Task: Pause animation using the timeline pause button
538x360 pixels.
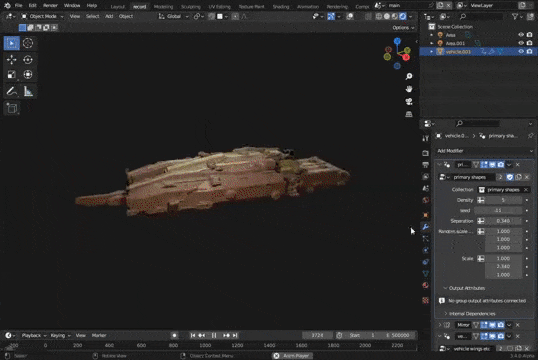Action: pos(214,335)
